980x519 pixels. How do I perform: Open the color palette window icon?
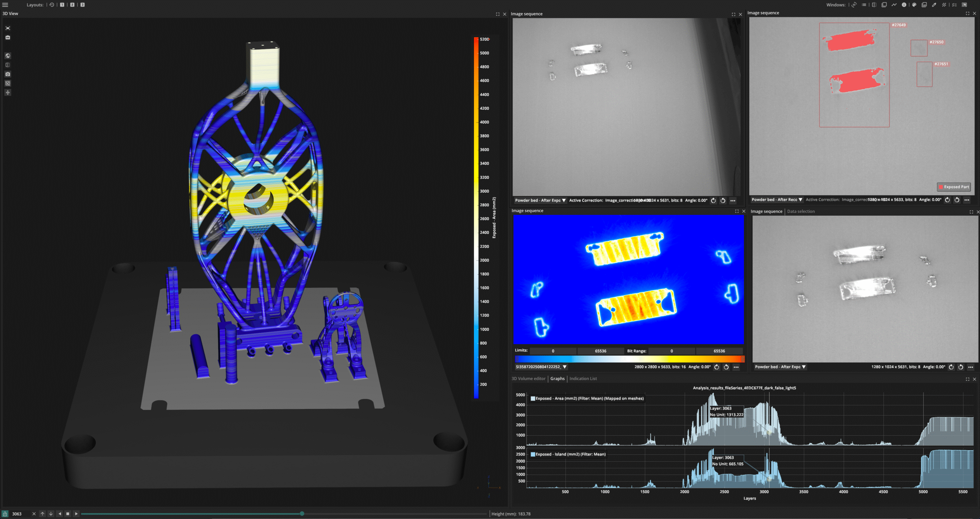tap(914, 5)
